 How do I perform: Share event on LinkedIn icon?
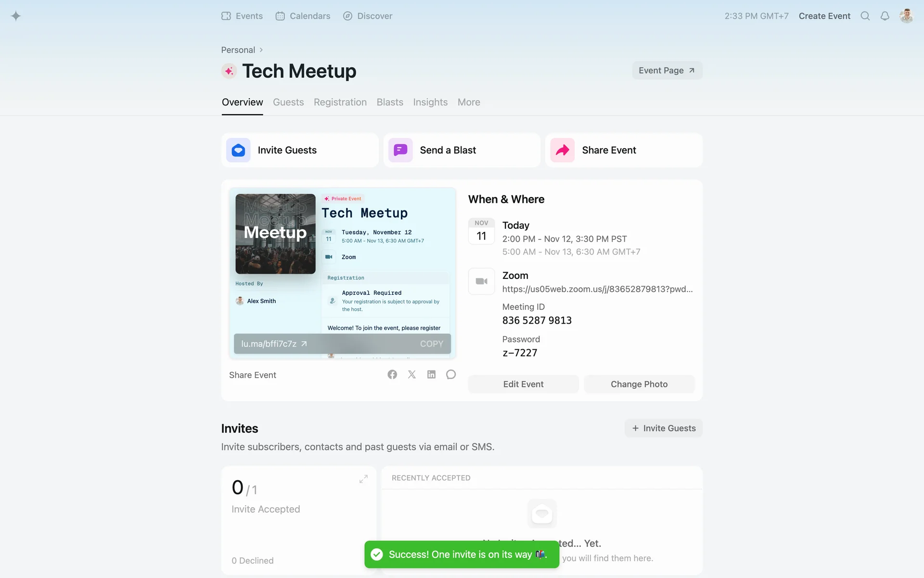431,374
